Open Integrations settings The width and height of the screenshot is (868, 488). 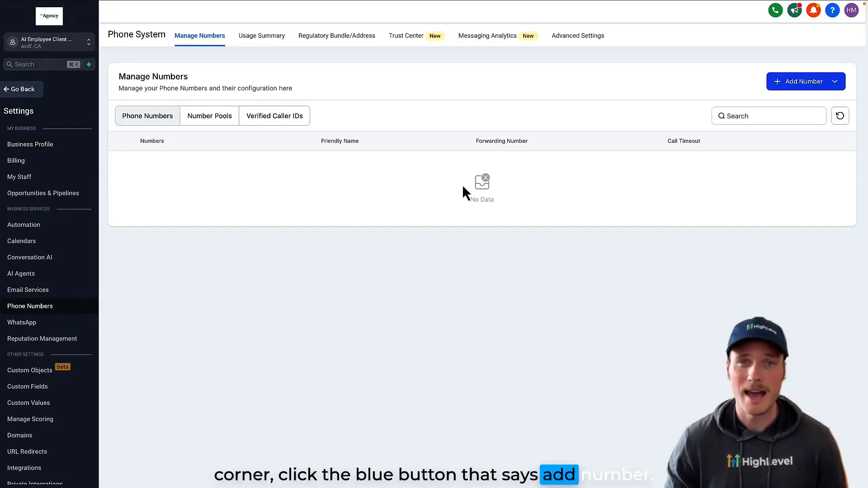[x=24, y=468]
